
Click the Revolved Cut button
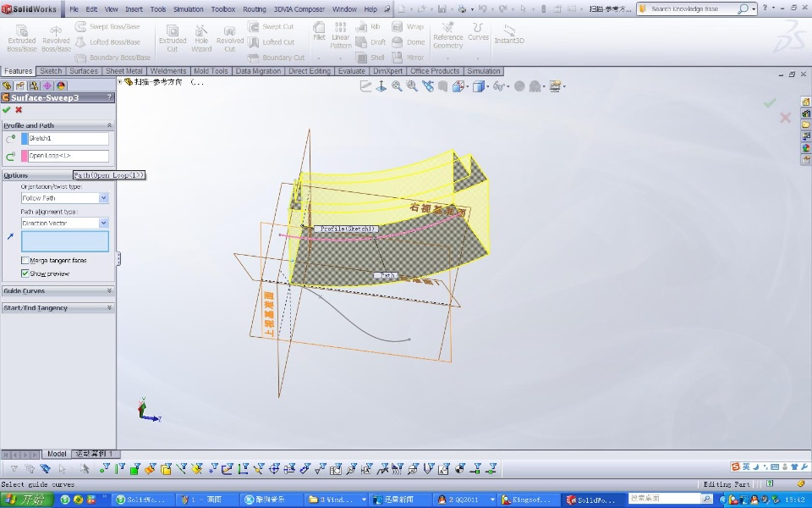tap(230, 38)
